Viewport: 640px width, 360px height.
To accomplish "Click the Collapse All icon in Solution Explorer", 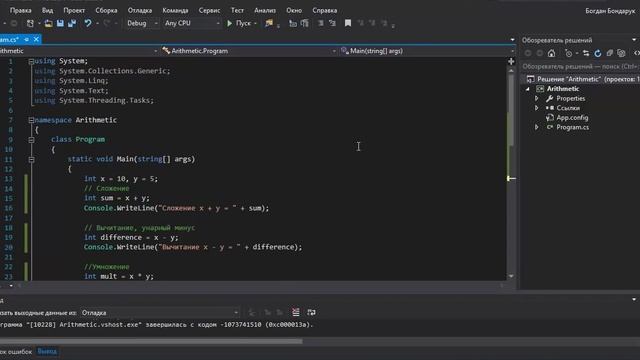I will (609, 53).
